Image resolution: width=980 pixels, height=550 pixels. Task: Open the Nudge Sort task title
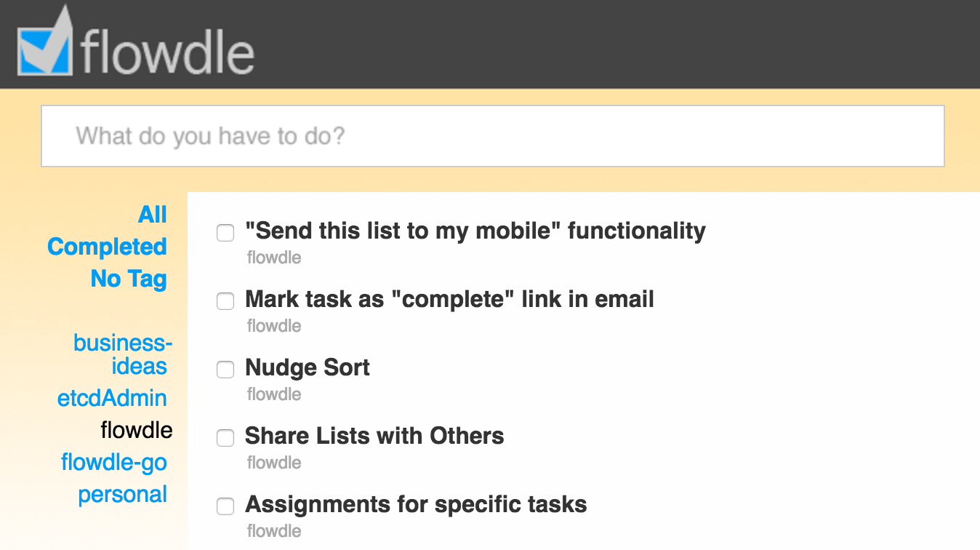pyautogui.click(x=308, y=367)
